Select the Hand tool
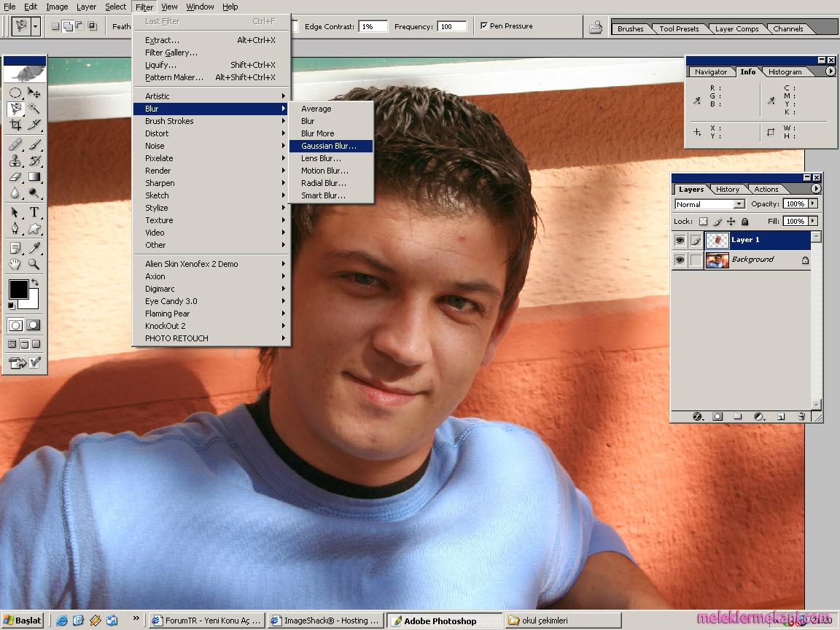The image size is (840, 630). [15, 265]
